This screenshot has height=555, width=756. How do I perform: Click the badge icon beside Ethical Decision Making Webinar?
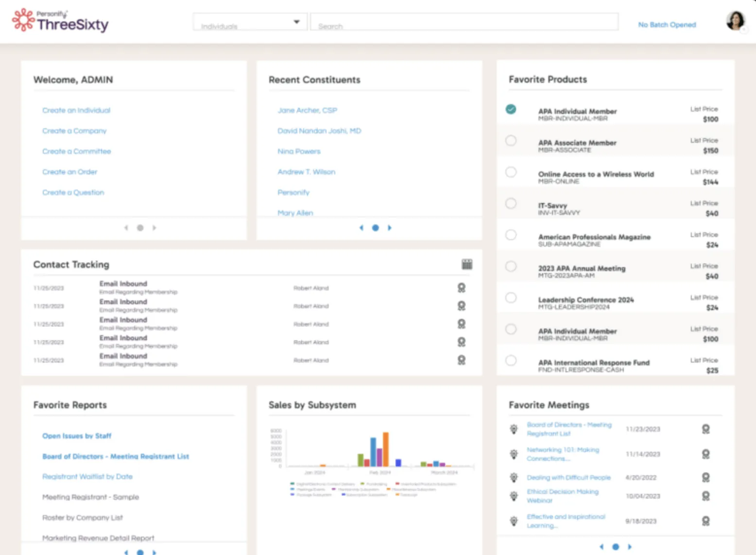pyautogui.click(x=514, y=496)
